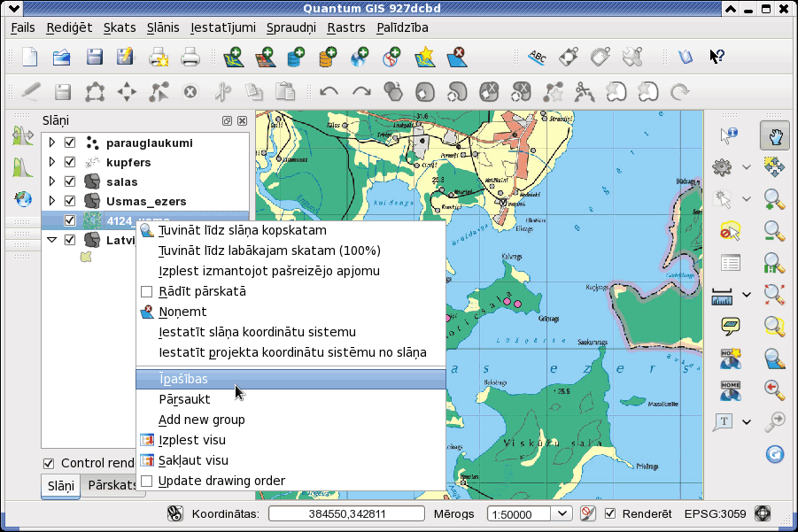
Task: Click the Measure Line ruler icon
Action: point(722,296)
